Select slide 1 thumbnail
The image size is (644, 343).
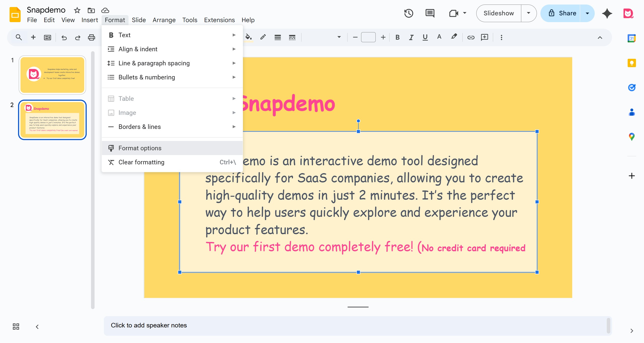[52, 75]
